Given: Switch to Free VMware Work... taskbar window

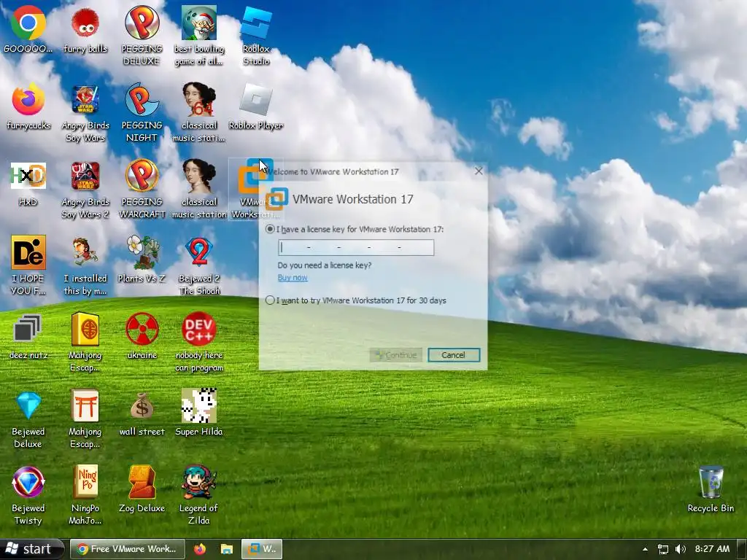Looking at the screenshot, I should pos(127,549).
